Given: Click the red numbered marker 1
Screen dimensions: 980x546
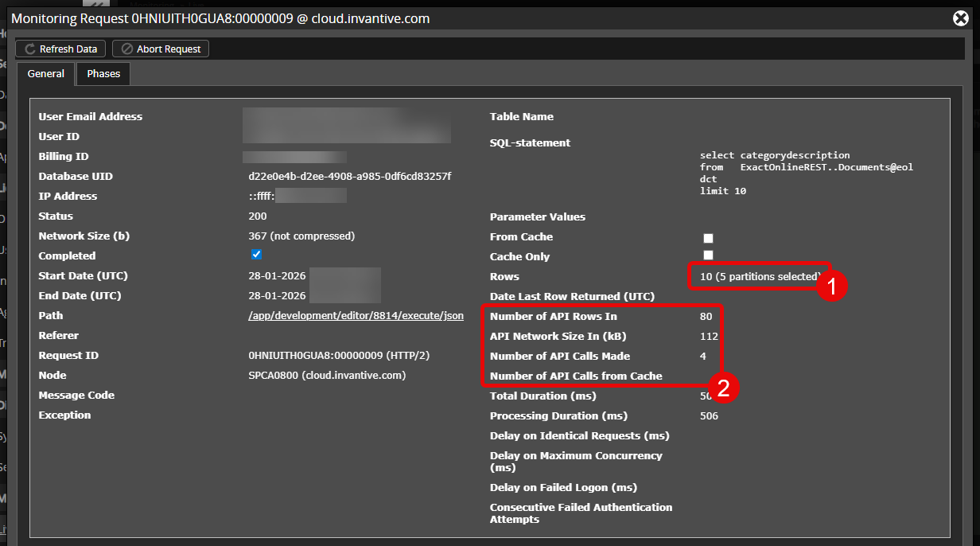Looking at the screenshot, I should tap(832, 287).
